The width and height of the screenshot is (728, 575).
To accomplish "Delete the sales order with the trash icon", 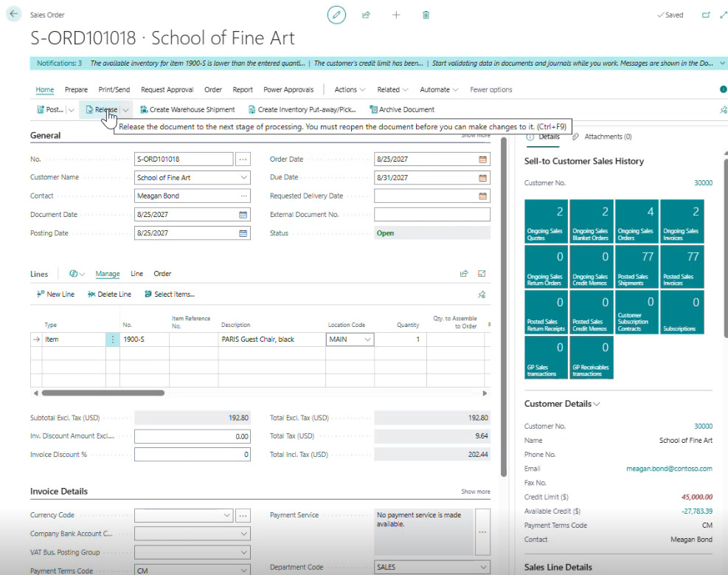I will [426, 15].
